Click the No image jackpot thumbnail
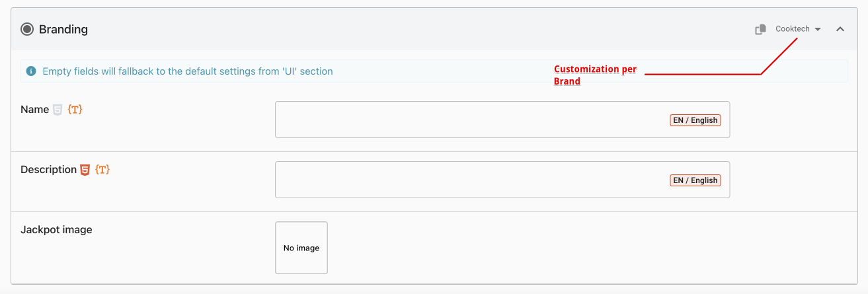This screenshot has height=294, width=868. tap(301, 248)
